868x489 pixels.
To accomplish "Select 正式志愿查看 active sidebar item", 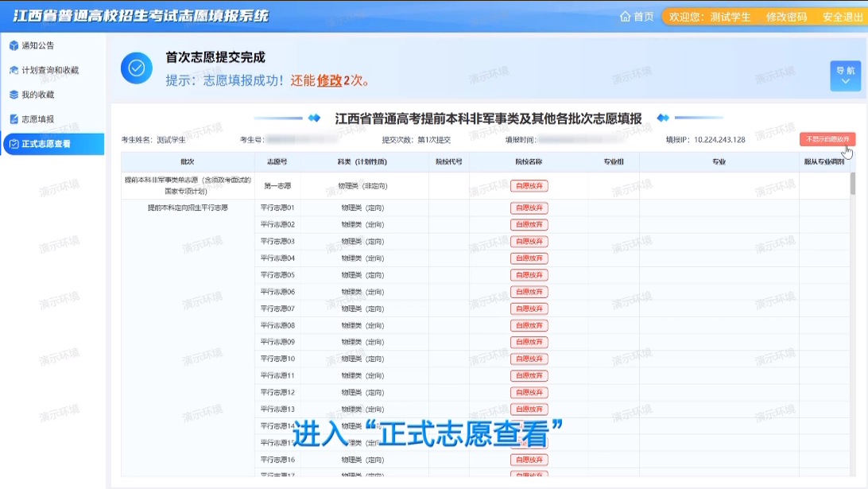I will [x=54, y=144].
